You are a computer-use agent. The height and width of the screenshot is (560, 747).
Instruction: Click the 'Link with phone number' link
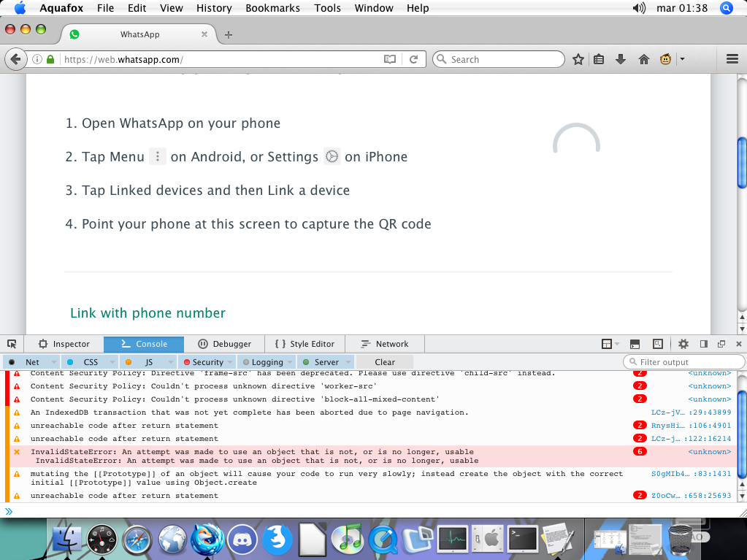[x=148, y=313]
